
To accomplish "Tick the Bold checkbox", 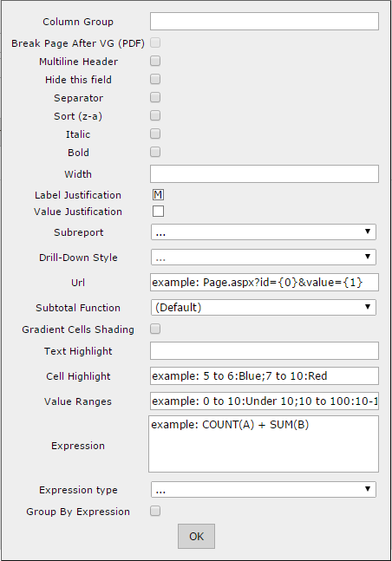I will [x=155, y=152].
